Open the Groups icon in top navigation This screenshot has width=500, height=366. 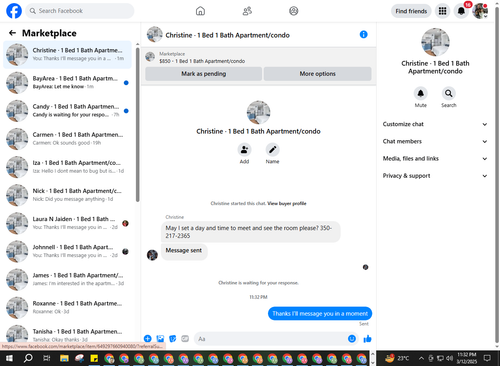(x=294, y=11)
